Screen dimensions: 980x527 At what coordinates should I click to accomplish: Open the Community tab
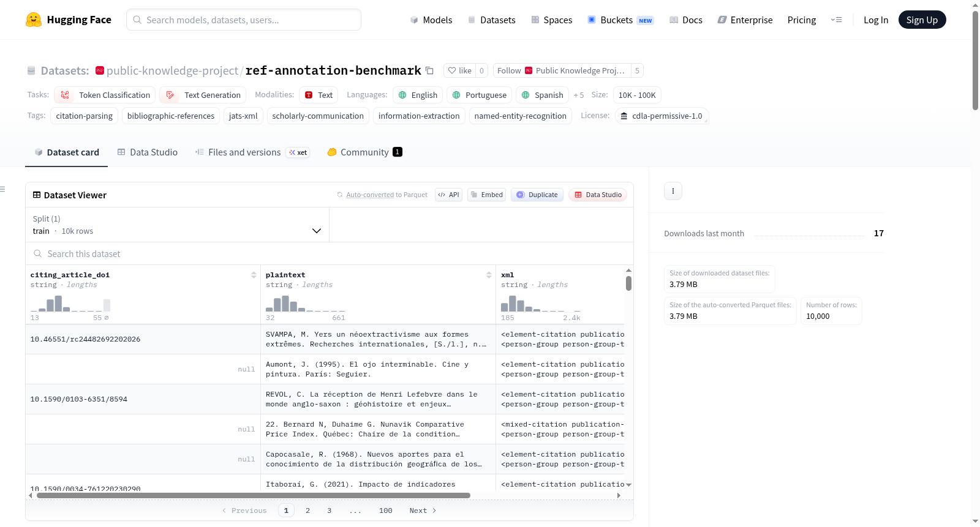364,152
